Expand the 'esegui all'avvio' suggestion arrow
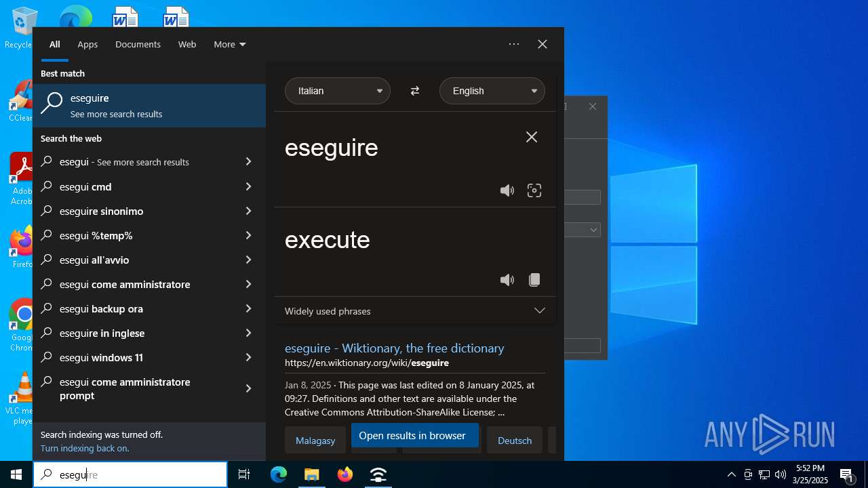Image resolution: width=868 pixels, height=488 pixels. coord(248,260)
